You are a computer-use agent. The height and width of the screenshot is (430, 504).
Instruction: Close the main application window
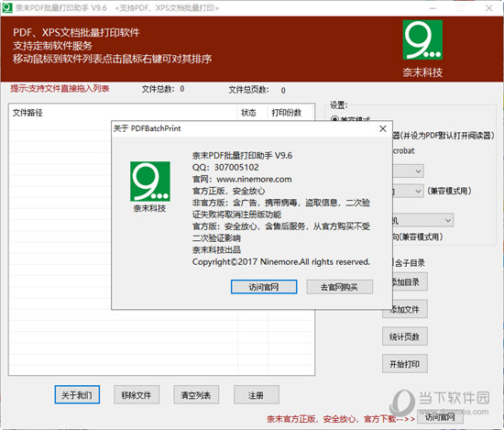(489, 8)
